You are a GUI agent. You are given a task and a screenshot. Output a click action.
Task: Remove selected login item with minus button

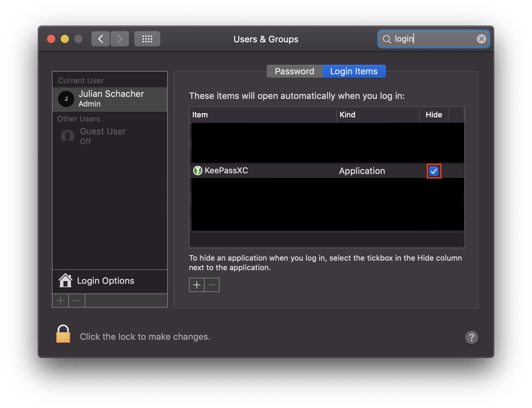(212, 285)
